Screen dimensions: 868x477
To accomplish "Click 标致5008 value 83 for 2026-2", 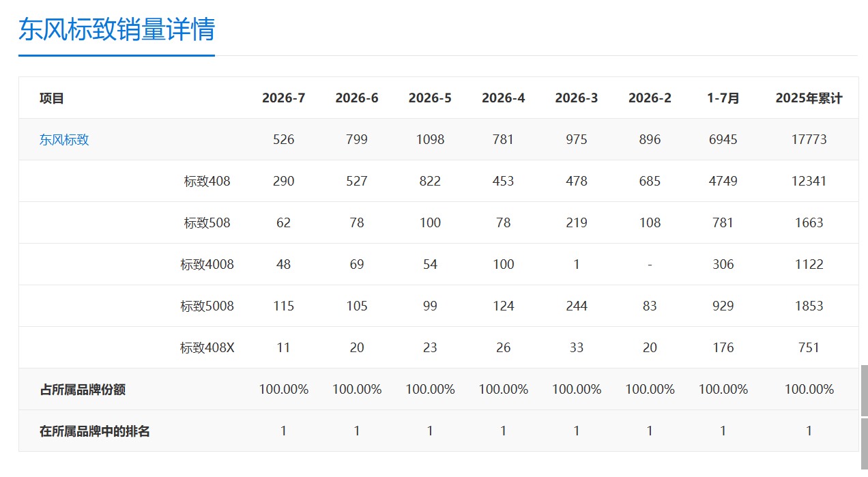I will [650, 306].
